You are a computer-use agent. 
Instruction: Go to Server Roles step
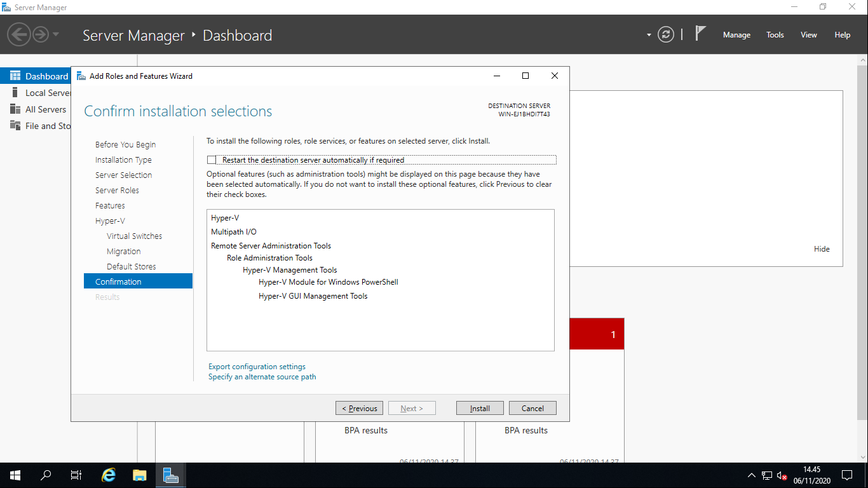click(117, 191)
